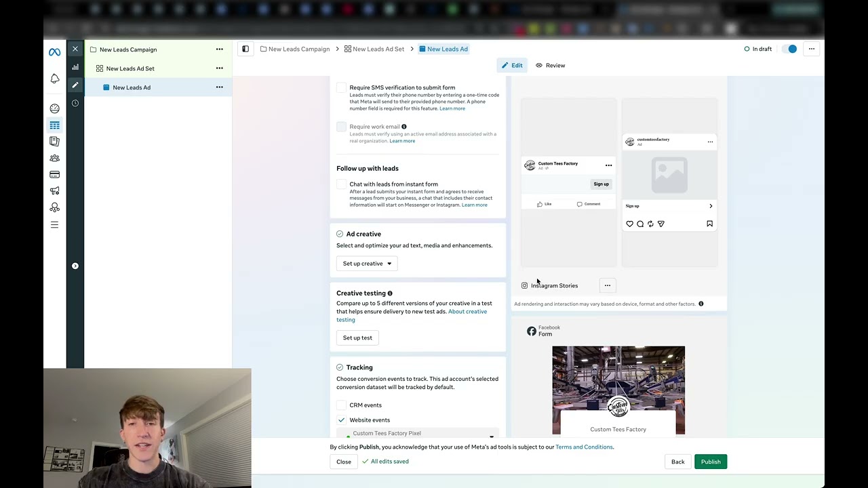Select New Leads Ad Set in the tree
Image resolution: width=868 pixels, height=488 pixels.
[x=130, y=68]
